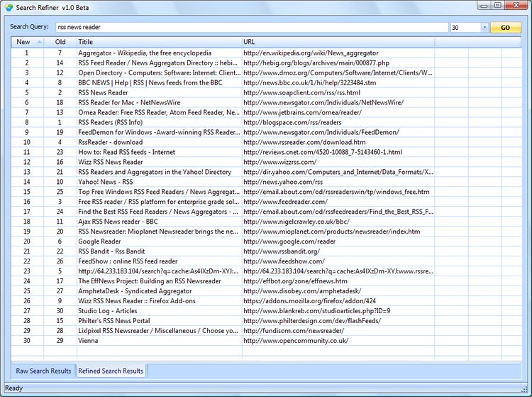The image size is (532, 397).
Task: Click the www.wizzrss.com URL
Action: click(x=280, y=162)
